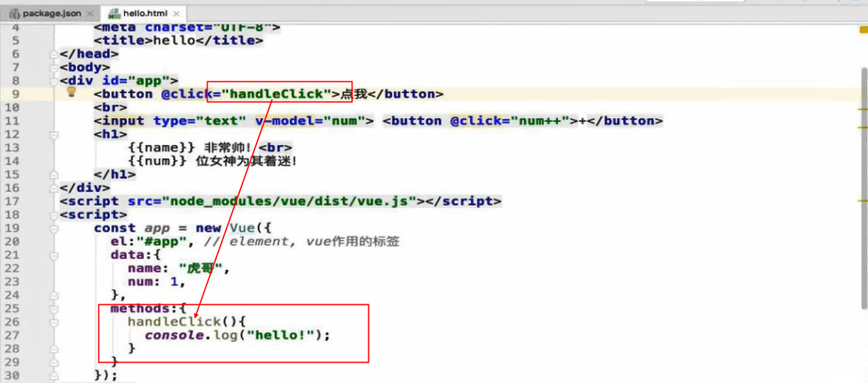Click the package.json file type icon
The width and height of the screenshot is (868, 383).
15,13
